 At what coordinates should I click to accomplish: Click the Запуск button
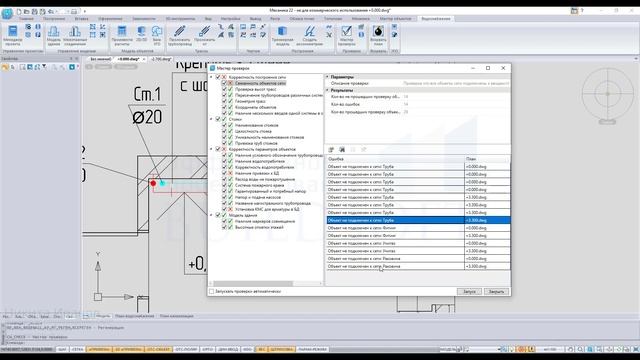pyautogui.click(x=469, y=291)
